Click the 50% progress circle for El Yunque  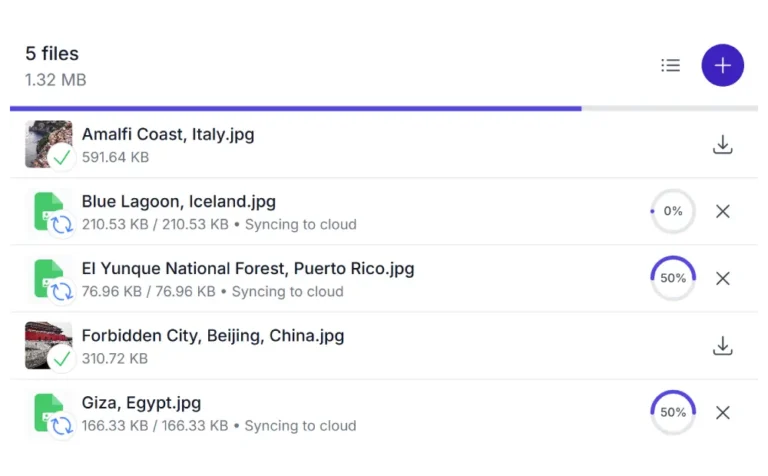tap(673, 278)
